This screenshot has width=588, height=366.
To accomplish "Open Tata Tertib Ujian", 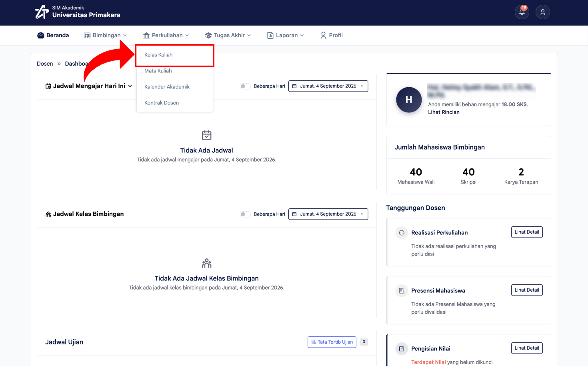I will tap(332, 342).
